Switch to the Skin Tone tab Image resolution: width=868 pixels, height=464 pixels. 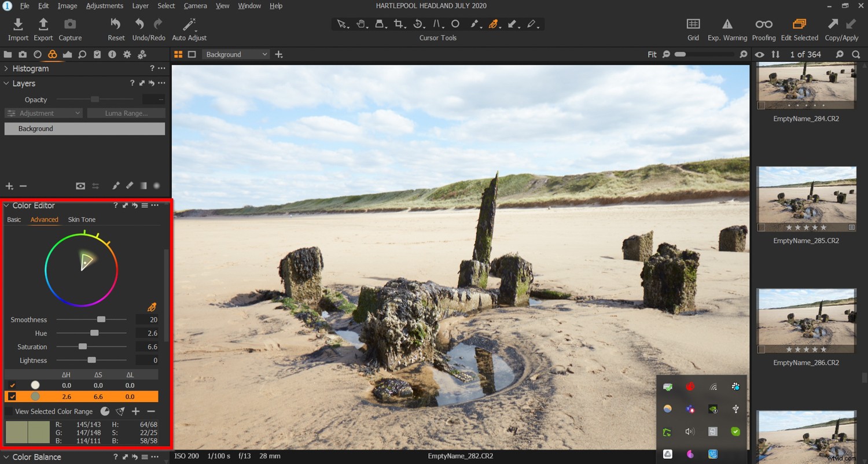tap(82, 219)
